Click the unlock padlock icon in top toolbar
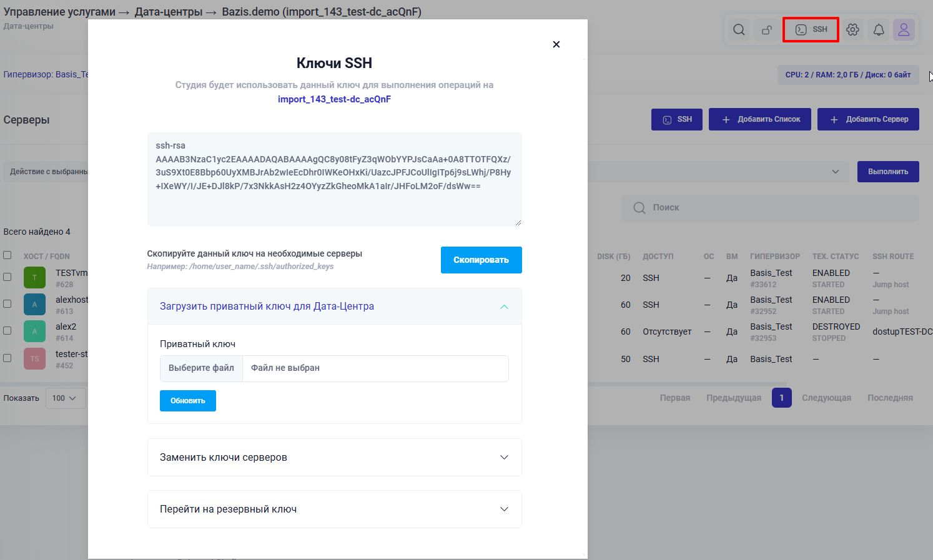933x560 pixels. click(766, 30)
